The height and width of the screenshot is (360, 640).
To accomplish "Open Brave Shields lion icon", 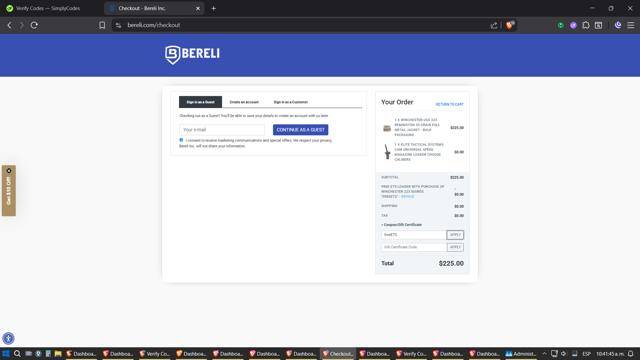I will click(x=509, y=25).
